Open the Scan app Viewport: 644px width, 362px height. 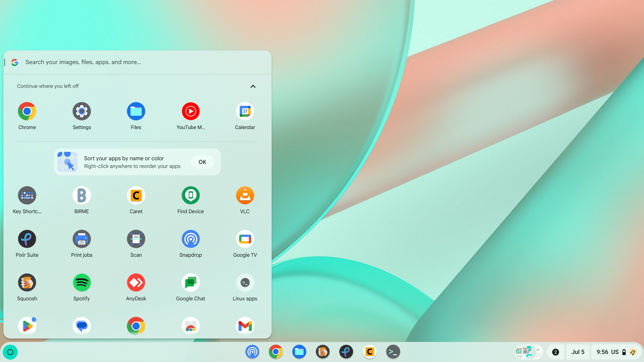coord(136,239)
